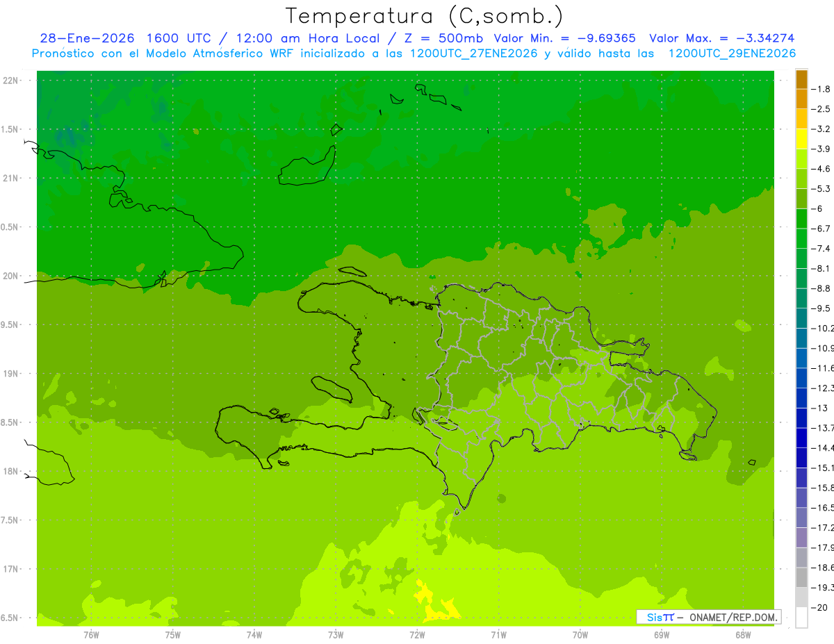Click the "-8.1" colorbar value

pos(822,269)
